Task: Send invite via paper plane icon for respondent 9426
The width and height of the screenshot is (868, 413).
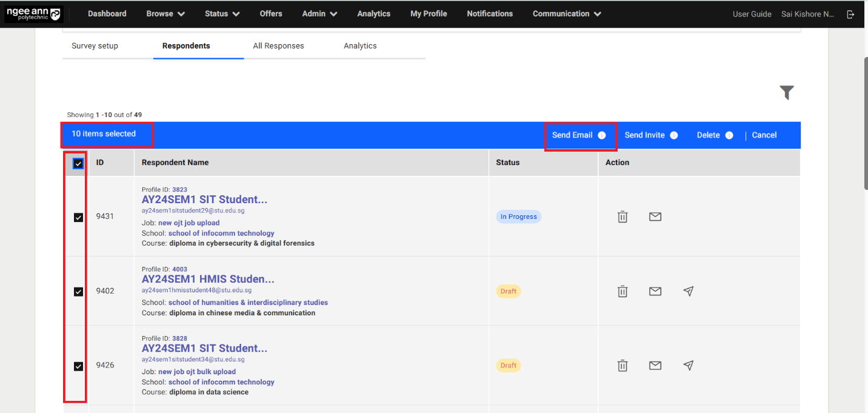Action: click(688, 365)
